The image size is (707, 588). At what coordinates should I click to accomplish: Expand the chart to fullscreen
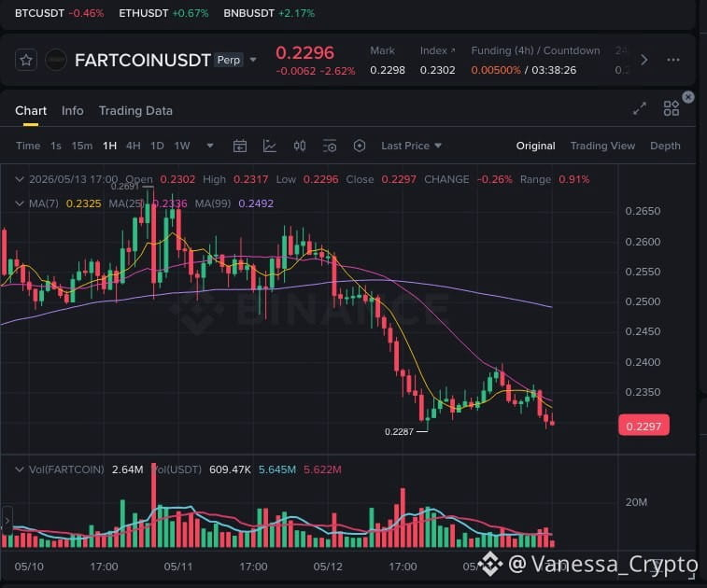[x=640, y=108]
